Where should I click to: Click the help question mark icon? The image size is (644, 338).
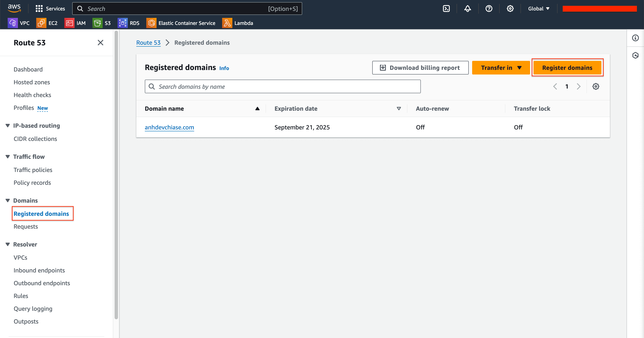[x=489, y=9]
